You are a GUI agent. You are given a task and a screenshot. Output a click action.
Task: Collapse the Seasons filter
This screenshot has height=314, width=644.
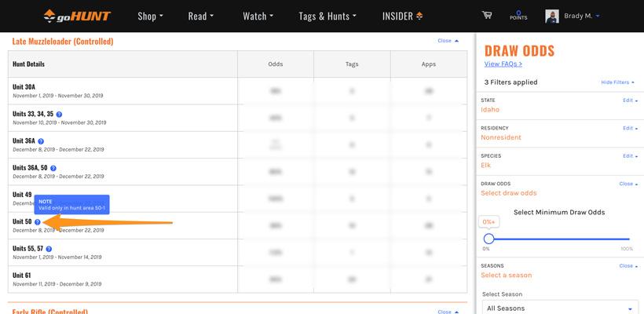click(x=626, y=266)
